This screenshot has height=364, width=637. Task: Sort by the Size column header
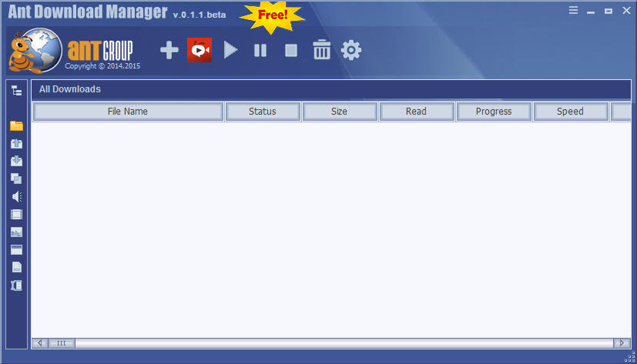(x=340, y=112)
